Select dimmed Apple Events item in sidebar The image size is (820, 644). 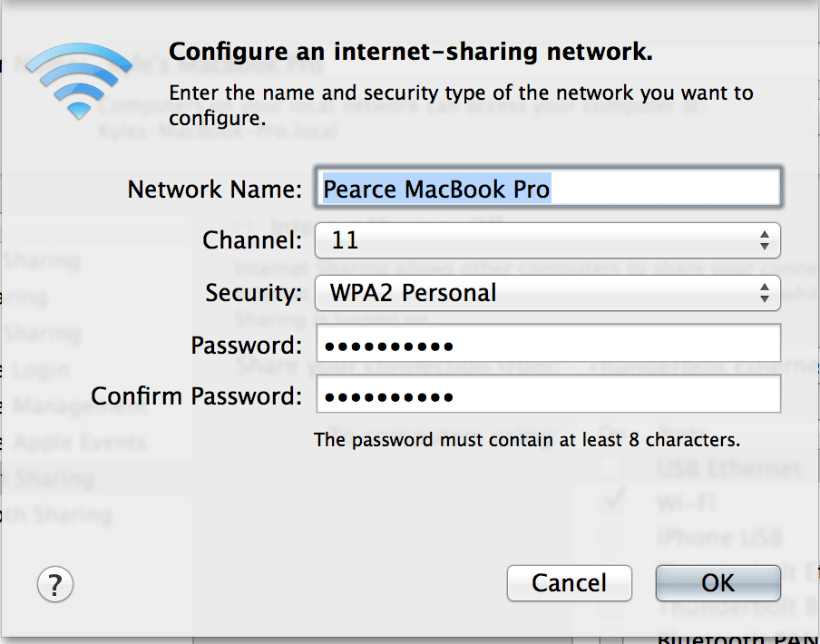(x=78, y=443)
